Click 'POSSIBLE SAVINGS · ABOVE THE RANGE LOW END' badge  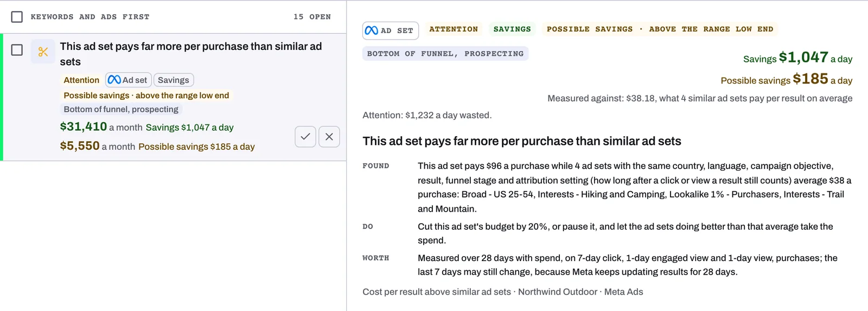tap(660, 29)
